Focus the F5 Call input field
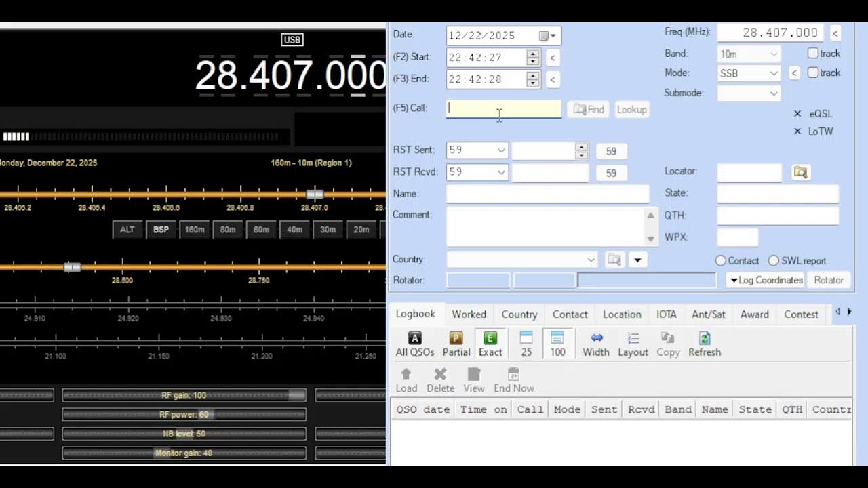868x488 pixels. point(504,108)
